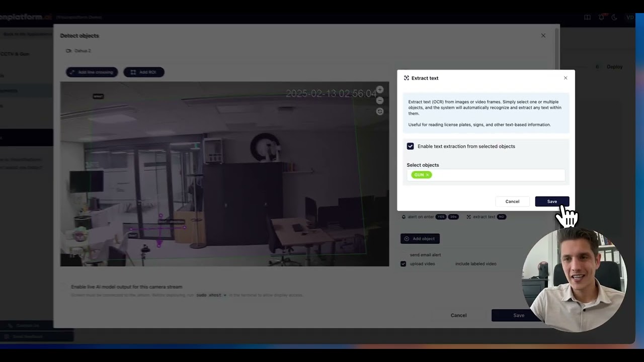Open the VD user avatar menu
The width and height of the screenshot is (644, 362).
(x=630, y=17)
